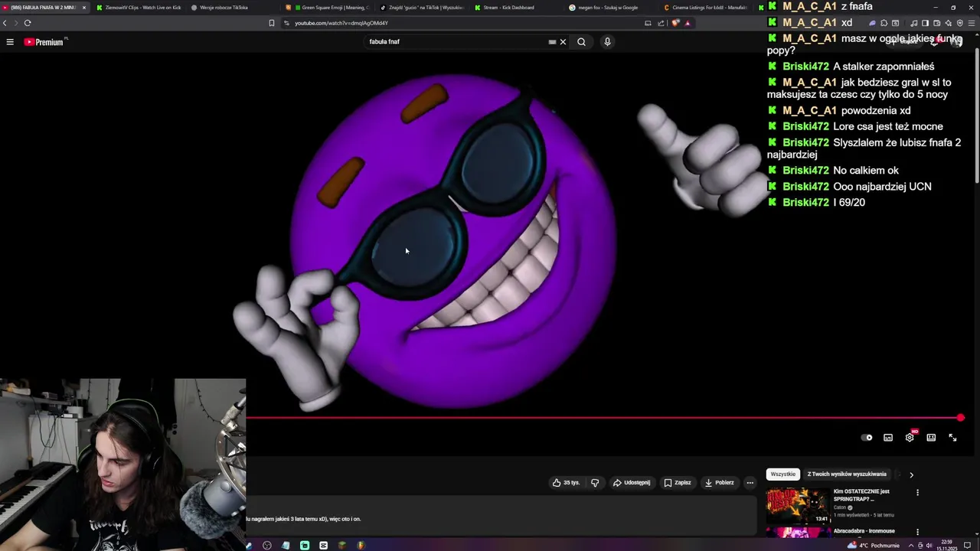
Task: Click the video description text box
Action: (x=501, y=516)
